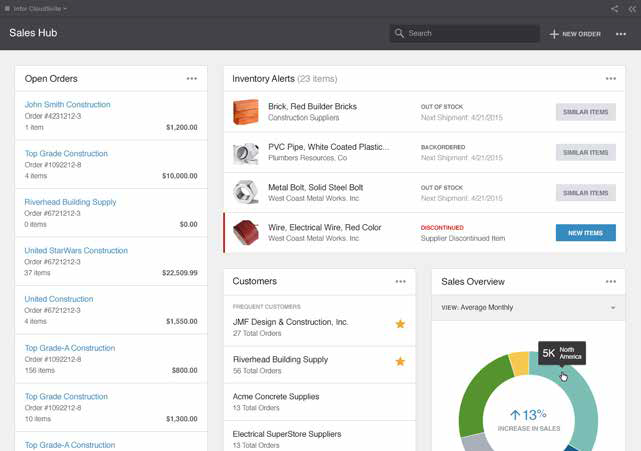Screen dimensions: 641x451
Task: Open Top Grade-A Construction $800.00 order
Action: click(70, 348)
